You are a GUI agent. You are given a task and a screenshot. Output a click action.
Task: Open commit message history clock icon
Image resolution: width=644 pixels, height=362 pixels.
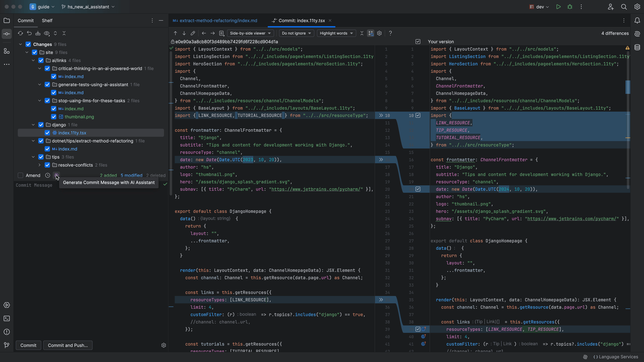tap(47, 175)
